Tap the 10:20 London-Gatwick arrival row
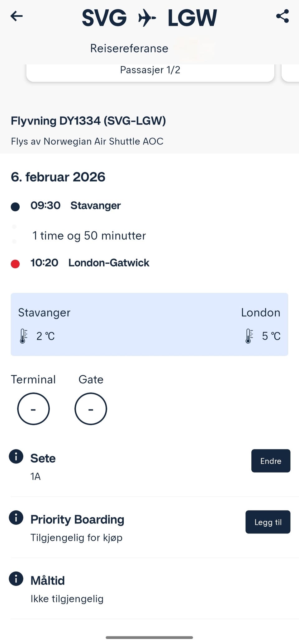 click(90, 263)
